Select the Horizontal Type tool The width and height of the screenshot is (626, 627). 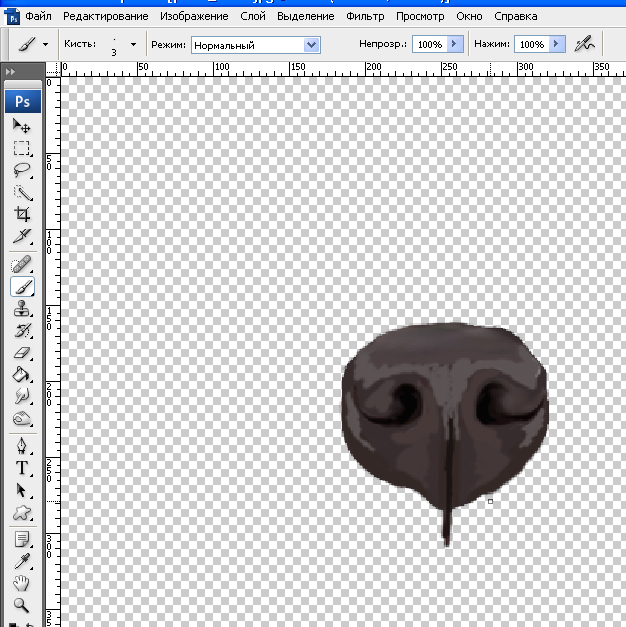[22, 468]
